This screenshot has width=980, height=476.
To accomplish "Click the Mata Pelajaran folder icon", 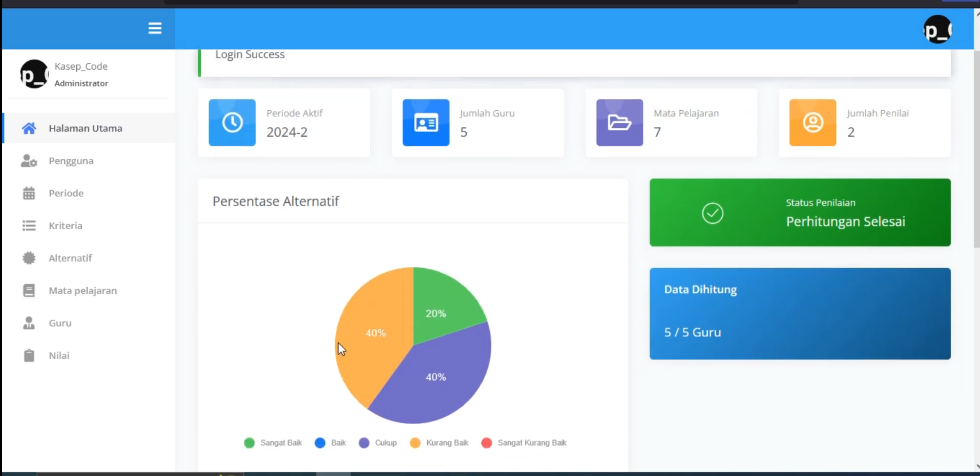I will pos(620,123).
